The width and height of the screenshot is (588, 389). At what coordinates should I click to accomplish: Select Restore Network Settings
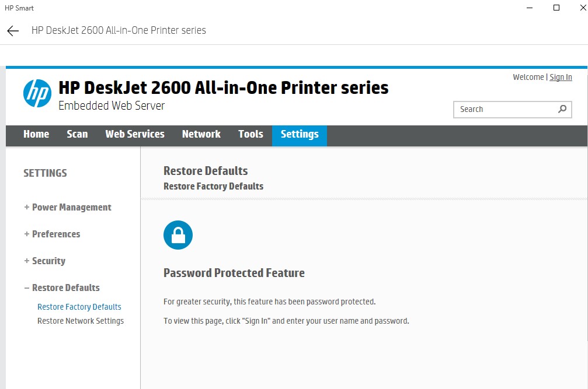point(80,321)
